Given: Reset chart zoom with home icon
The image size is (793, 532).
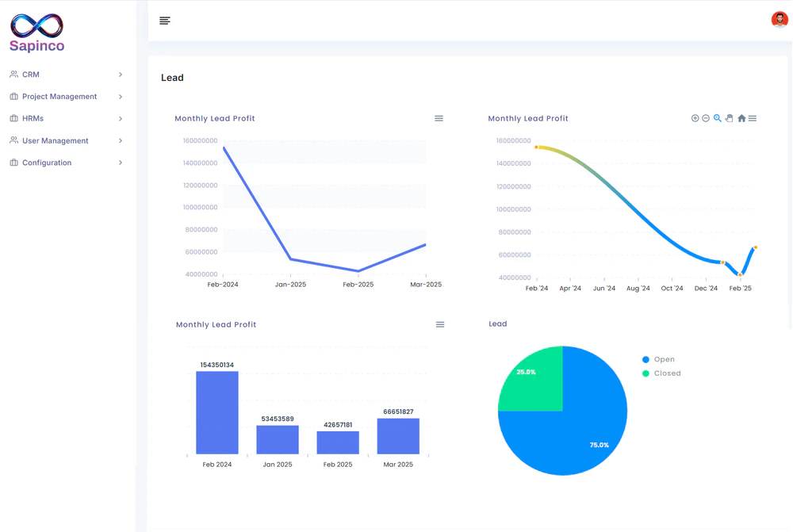Looking at the screenshot, I should click(741, 118).
